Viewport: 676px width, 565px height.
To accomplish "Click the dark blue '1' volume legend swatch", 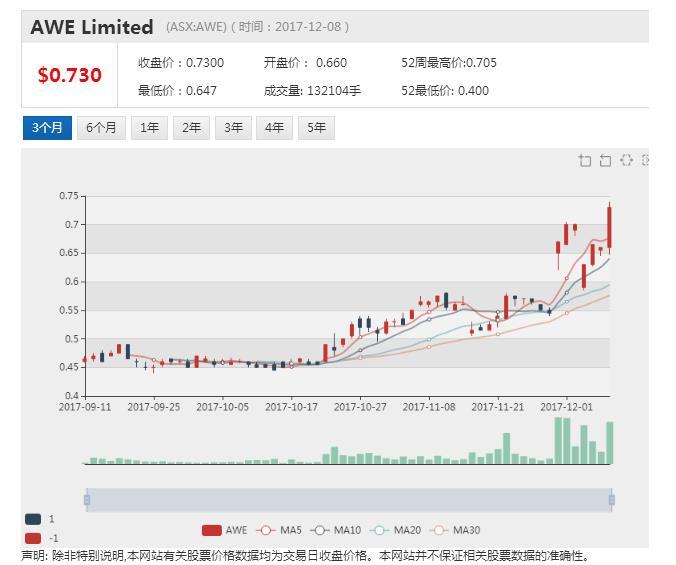I will pyautogui.click(x=33, y=519).
